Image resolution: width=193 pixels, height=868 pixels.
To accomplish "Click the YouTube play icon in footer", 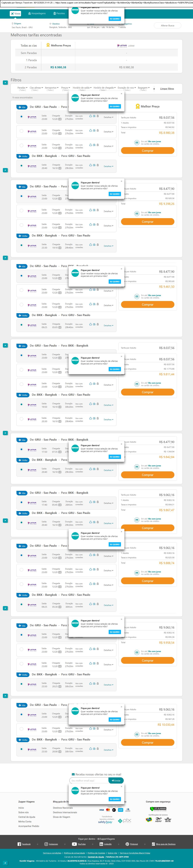I will [x=74, y=844].
